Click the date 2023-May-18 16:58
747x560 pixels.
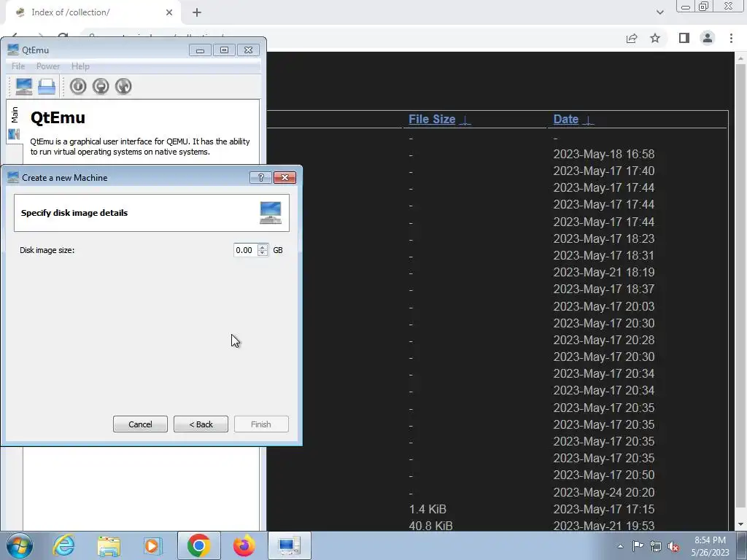(603, 155)
